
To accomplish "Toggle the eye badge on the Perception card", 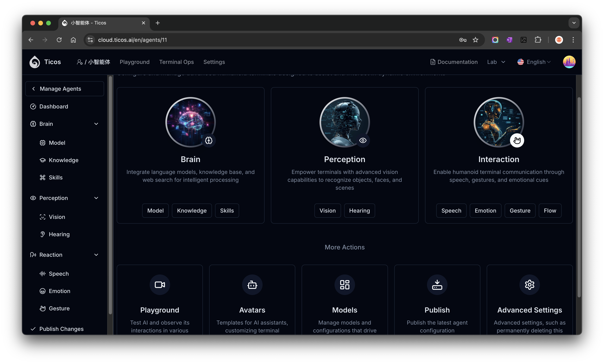I will tap(363, 140).
